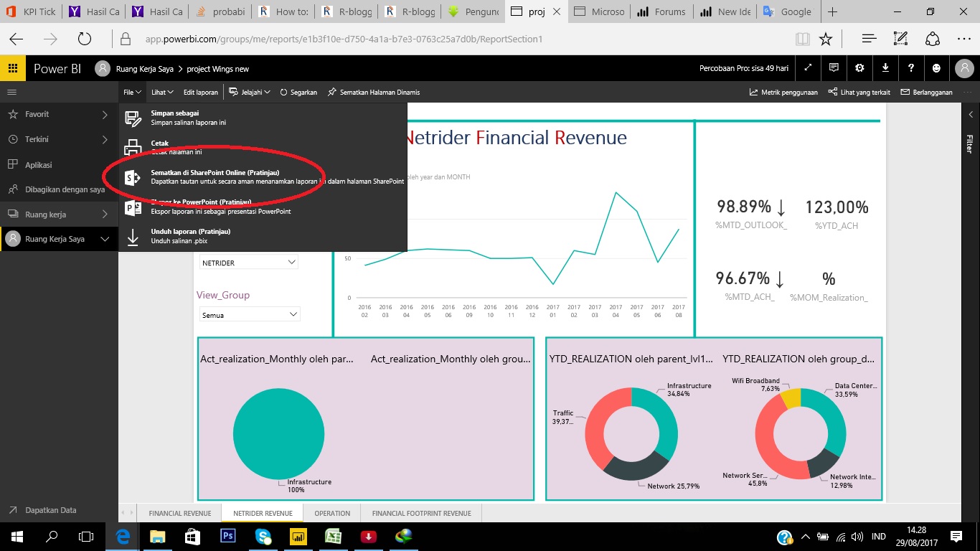Open the web note pen icon
This screenshot has height=551, width=980.
(901, 39)
